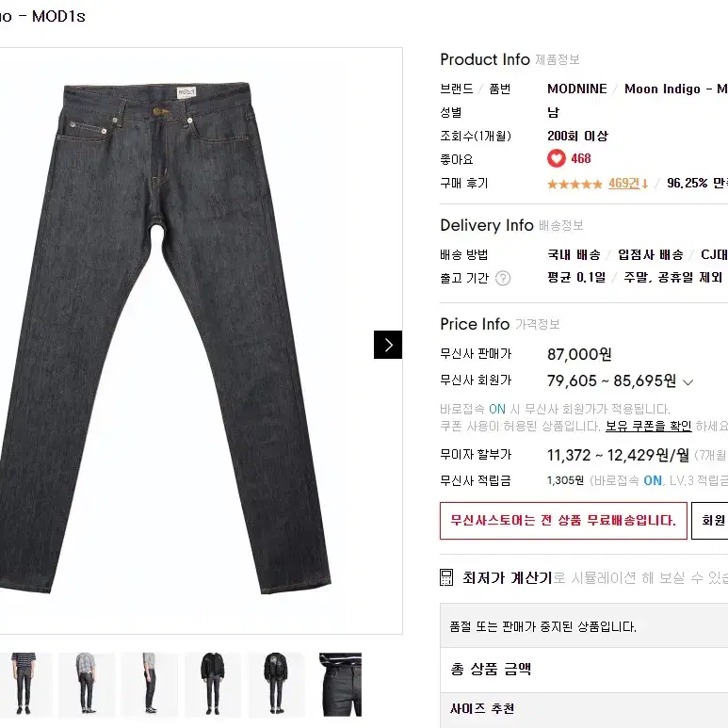The height and width of the screenshot is (728, 728).
Task: Click the five-star rating icons
Action: [574, 184]
